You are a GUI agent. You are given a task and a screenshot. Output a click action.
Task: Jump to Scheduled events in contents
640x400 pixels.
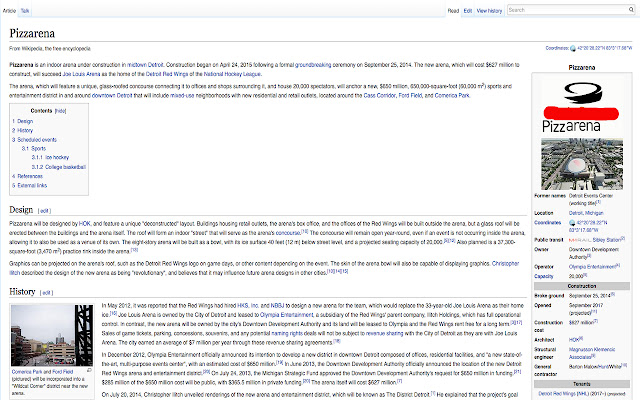37,139
